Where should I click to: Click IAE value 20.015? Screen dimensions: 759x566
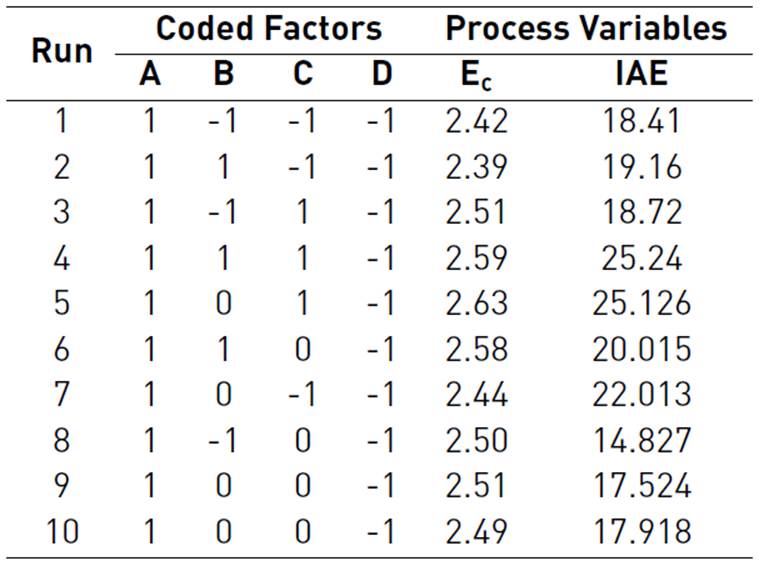coord(641,349)
